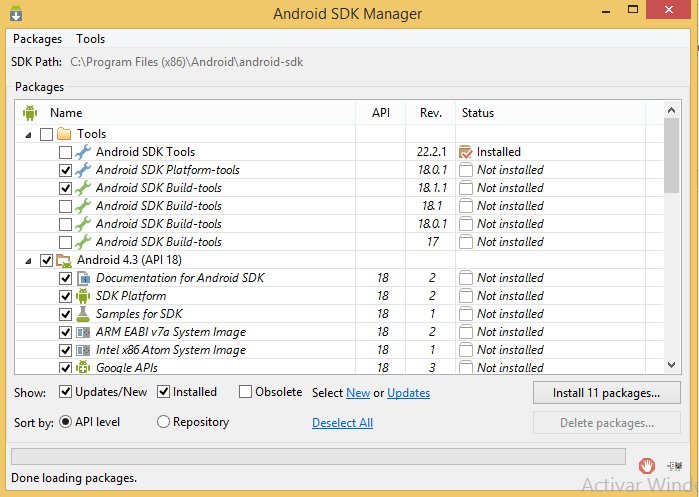Uncheck Build-tools 18.1.1 checkbox
This screenshot has height=497, width=699.
[66, 189]
